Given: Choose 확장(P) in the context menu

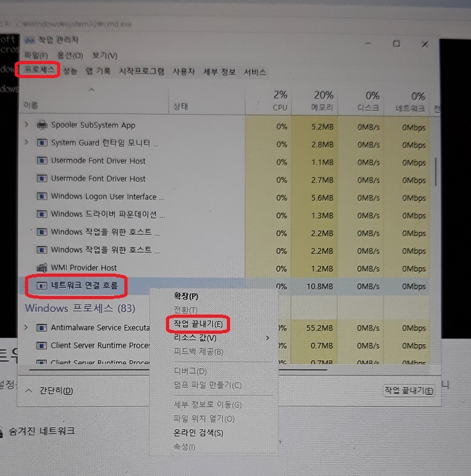Looking at the screenshot, I should [x=186, y=296].
